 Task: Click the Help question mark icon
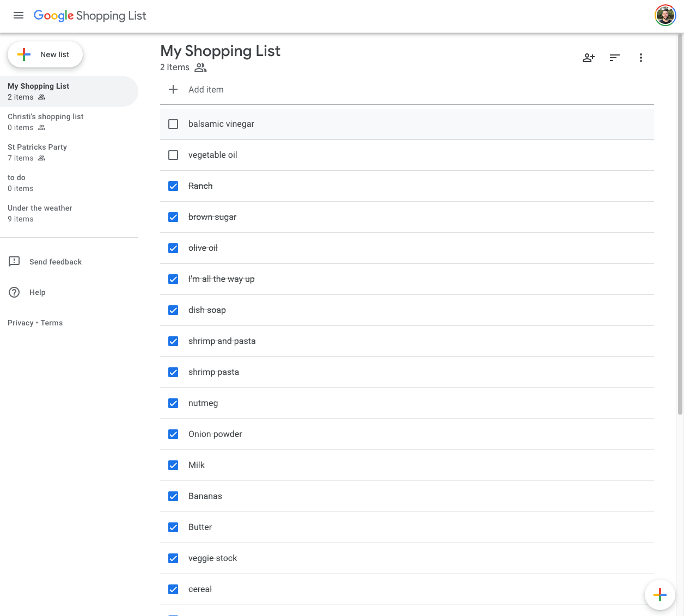click(x=14, y=292)
